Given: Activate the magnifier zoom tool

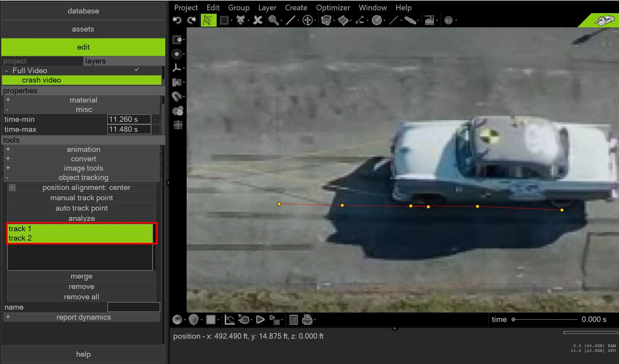Looking at the screenshot, I should (x=273, y=20).
